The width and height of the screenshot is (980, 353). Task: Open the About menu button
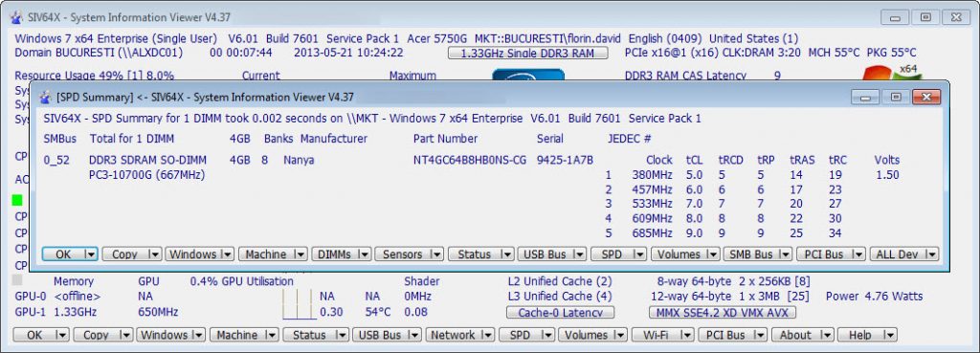pos(803,335)
